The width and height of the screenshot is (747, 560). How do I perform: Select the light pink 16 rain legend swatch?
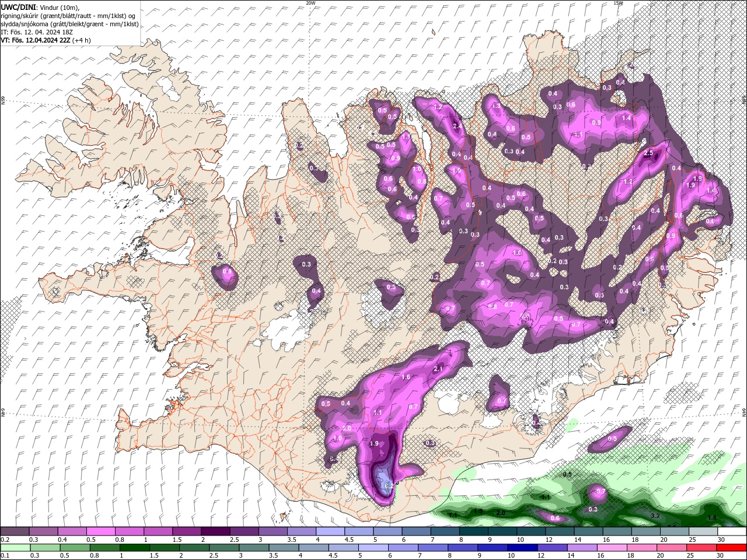coord(611,548)
